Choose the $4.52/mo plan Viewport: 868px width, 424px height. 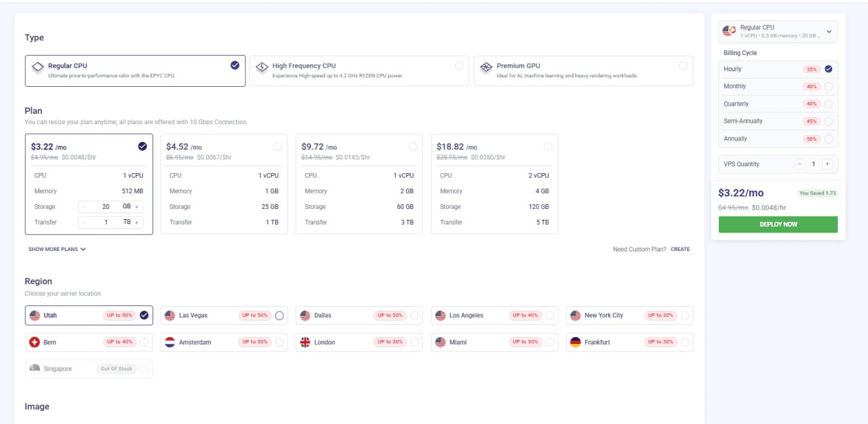[224, 184]
